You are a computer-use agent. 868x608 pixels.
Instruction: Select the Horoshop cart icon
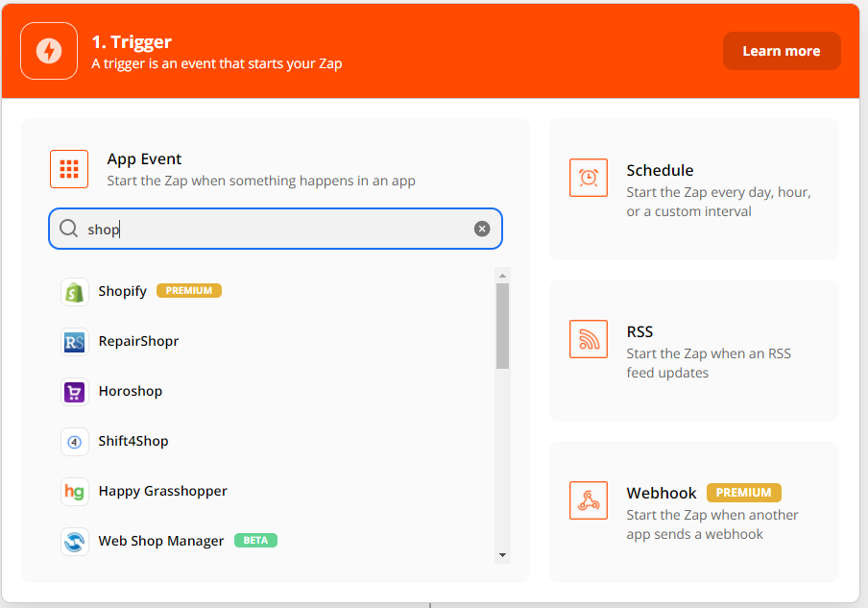75,392
